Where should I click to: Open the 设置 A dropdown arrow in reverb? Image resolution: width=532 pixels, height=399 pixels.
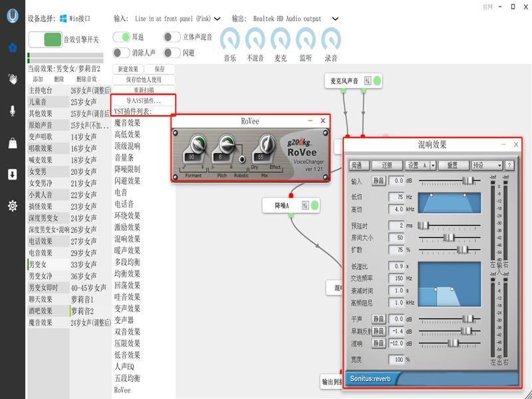tap(433, 166)
